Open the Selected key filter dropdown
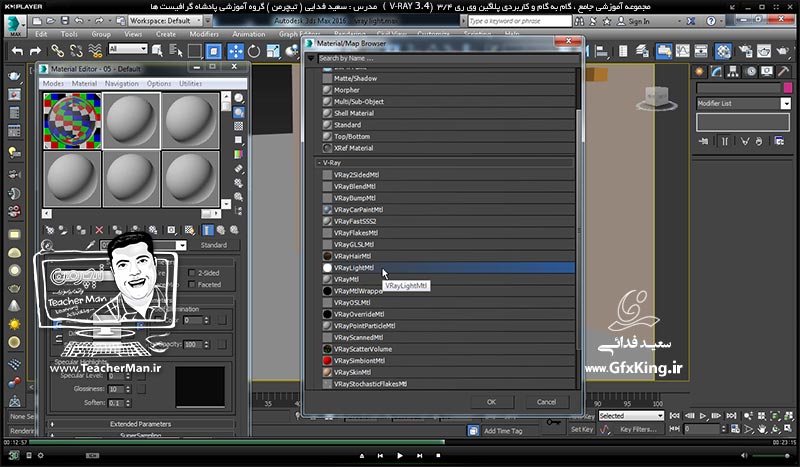 [x=631, y=416]
